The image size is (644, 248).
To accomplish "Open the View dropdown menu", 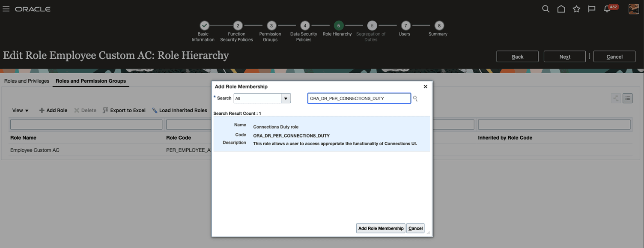I will click(x=21, y=110).
